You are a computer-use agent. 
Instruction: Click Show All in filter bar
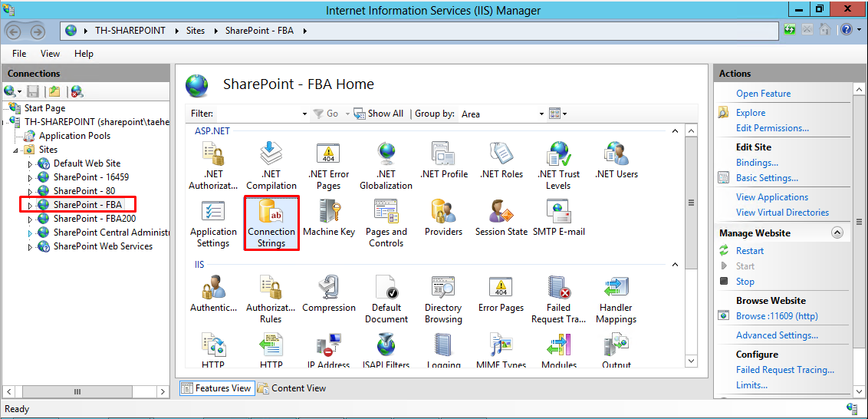[x=379, y=114]
